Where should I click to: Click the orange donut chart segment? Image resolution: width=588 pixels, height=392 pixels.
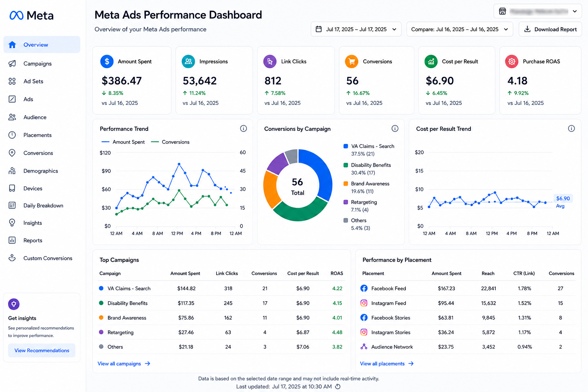click(271, 190)
